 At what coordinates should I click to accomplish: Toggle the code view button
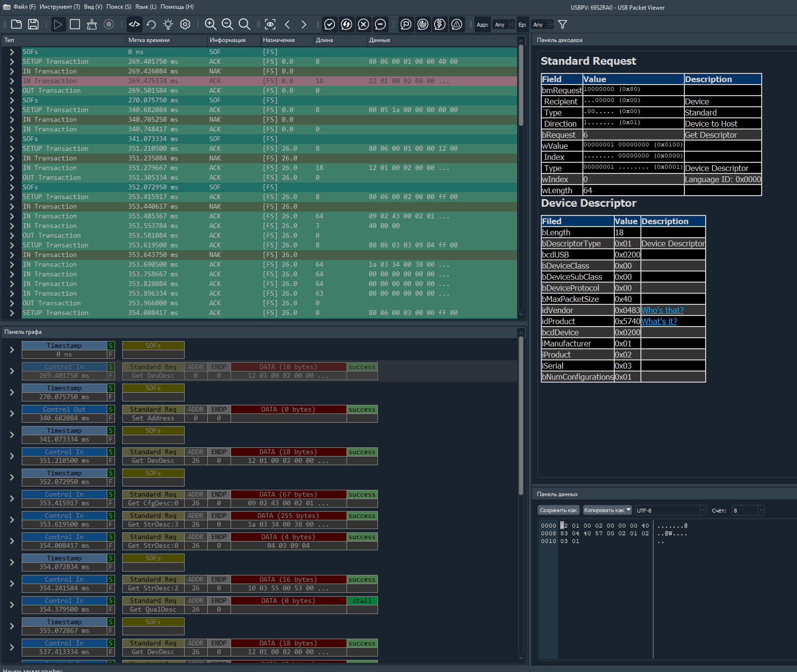click(x=134, y=24)
